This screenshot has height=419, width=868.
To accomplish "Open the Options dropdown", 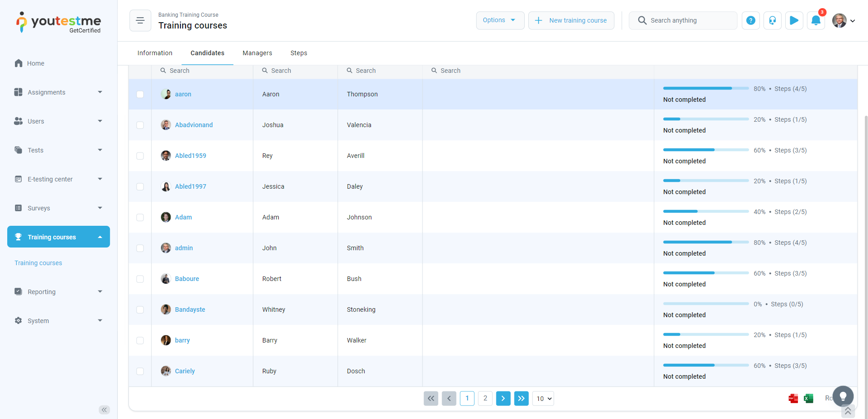I will 500,20.
